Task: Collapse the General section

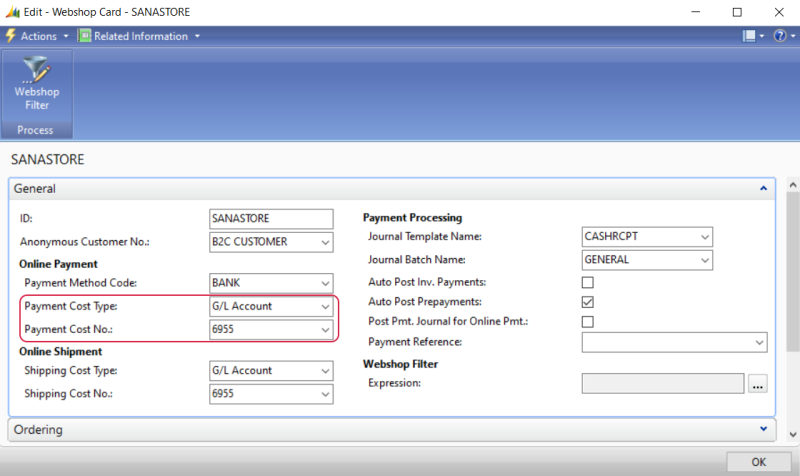Action: tap(764, 188)
